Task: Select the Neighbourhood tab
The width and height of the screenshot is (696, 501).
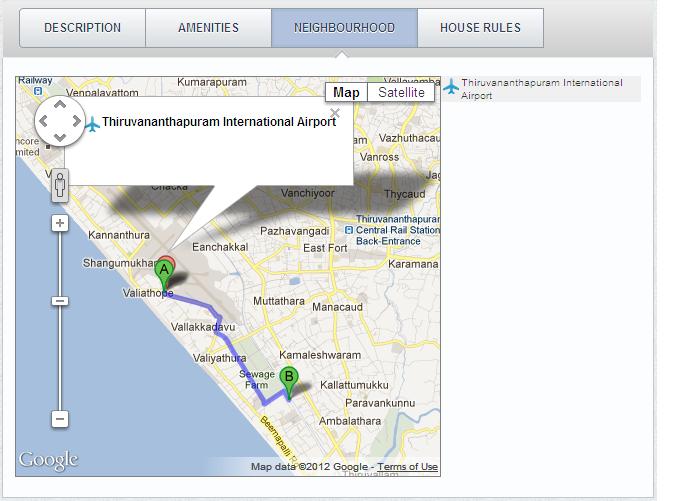Action: click(344, 28)
